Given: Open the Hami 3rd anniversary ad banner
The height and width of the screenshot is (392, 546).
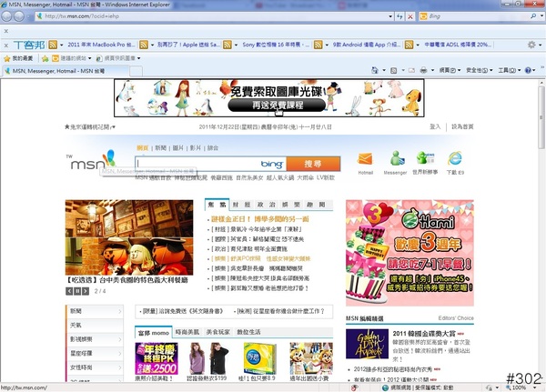Looking at the screenshot, I should click(x=409, y=253).
